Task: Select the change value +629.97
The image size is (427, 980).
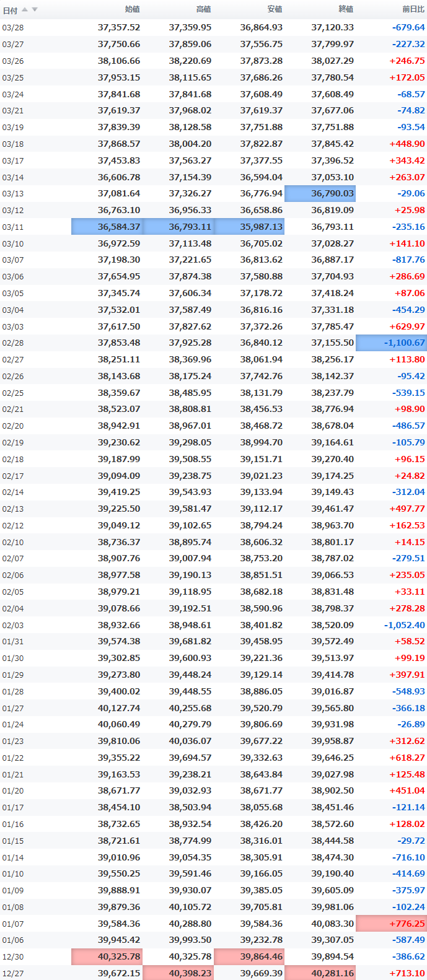Action: pyautogui.click(x=407, y=326)
